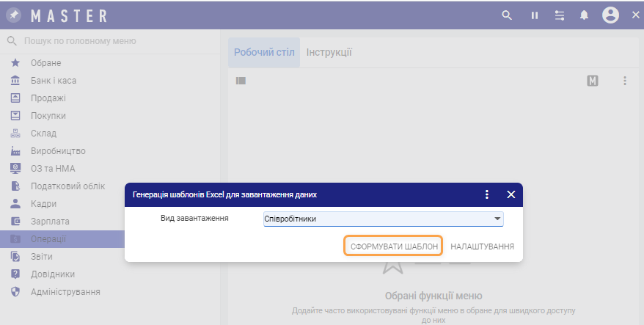Click the pause icon in top bar
This screenshot has height=325, width=644.
[535, 15]
